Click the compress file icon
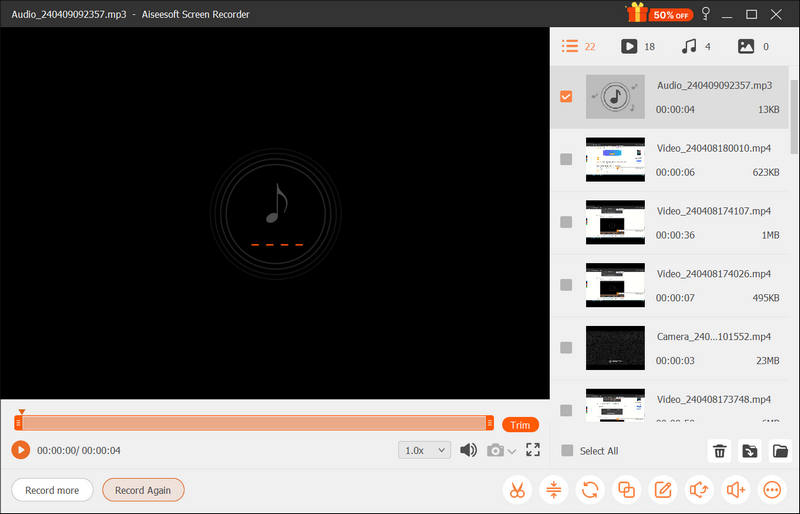This screenshot has width=800, height=514. pyautogui.click(x=553, y=490)
